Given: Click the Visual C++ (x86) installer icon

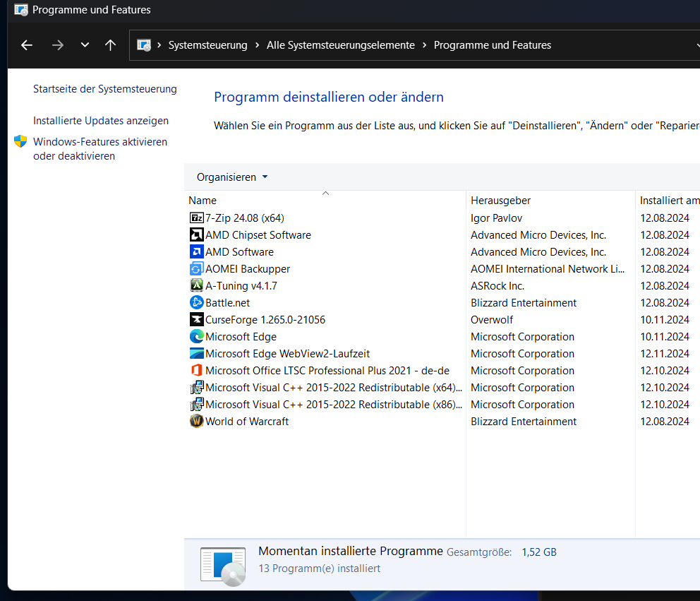Looking at the screenshot, I should point(196,405).
